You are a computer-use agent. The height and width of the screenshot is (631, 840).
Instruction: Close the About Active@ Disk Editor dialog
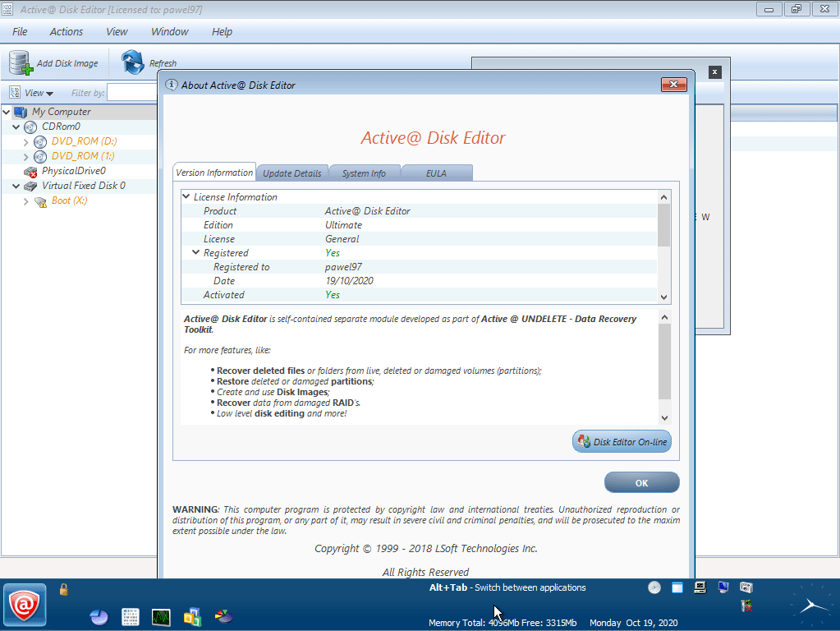pos(673,84)
